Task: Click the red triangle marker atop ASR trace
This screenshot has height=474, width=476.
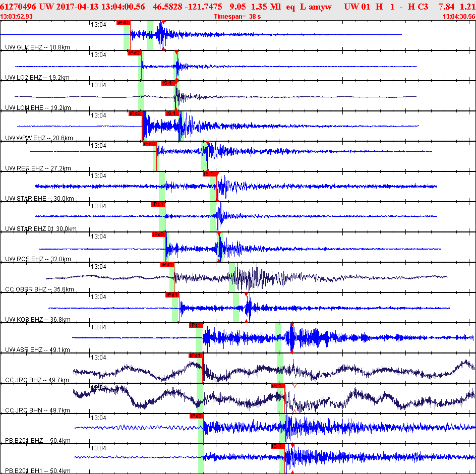Action: pos(292,325)
